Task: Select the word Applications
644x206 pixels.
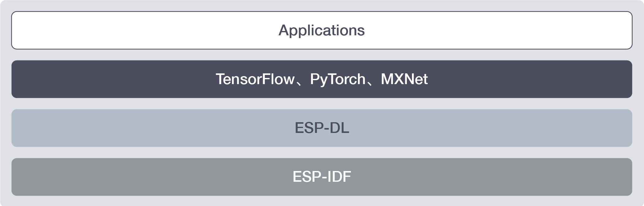Action: pos(322,30)
